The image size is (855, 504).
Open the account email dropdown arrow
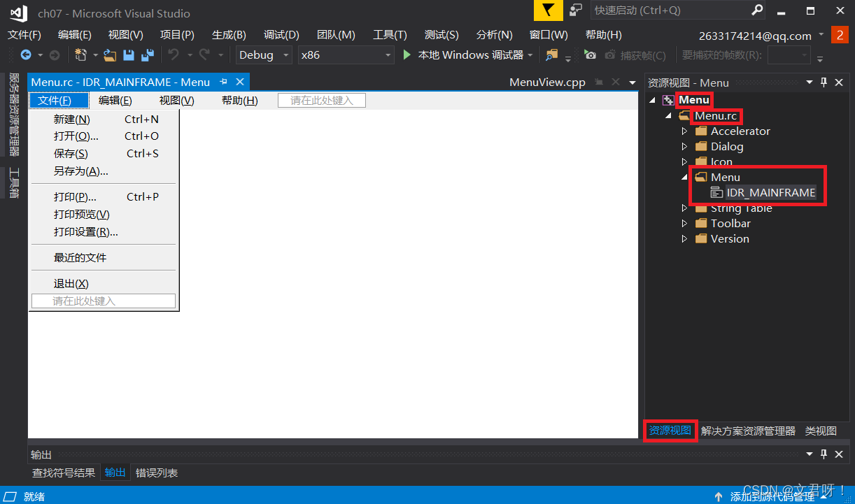coord(821,34)
